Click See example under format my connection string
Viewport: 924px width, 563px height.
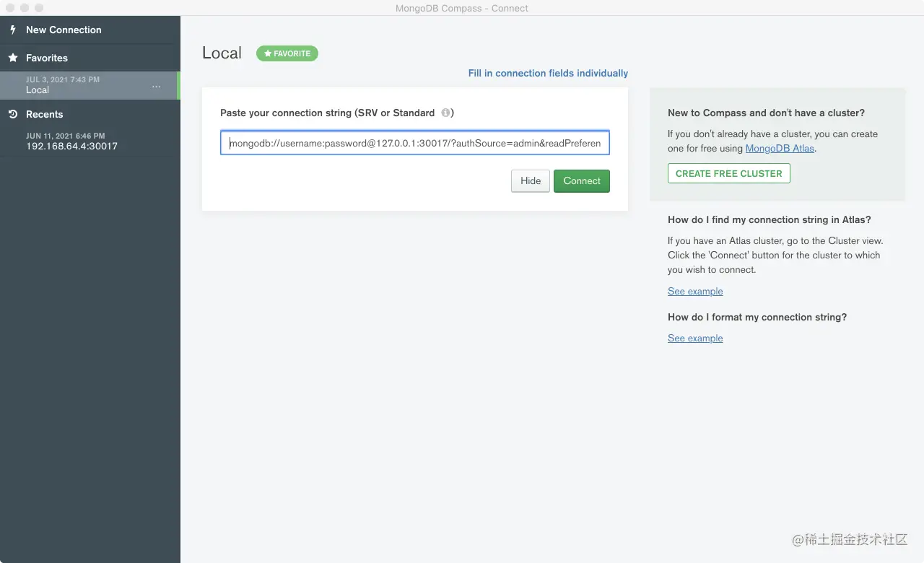(695, 338)
